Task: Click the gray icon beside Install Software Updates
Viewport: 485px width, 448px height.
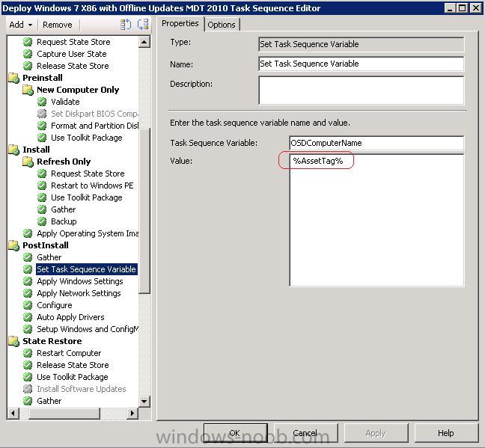Action: coord(28,389)
